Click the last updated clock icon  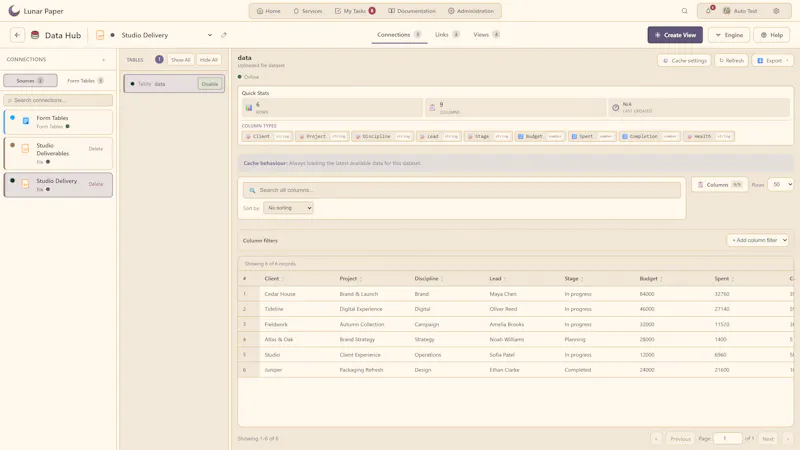[616, 108]
